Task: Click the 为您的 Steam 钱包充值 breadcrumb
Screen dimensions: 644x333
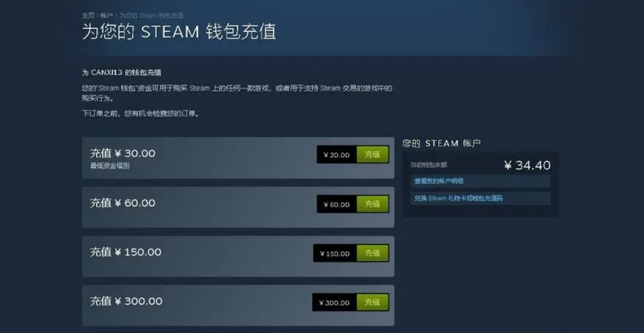Action: pos(152,15)
